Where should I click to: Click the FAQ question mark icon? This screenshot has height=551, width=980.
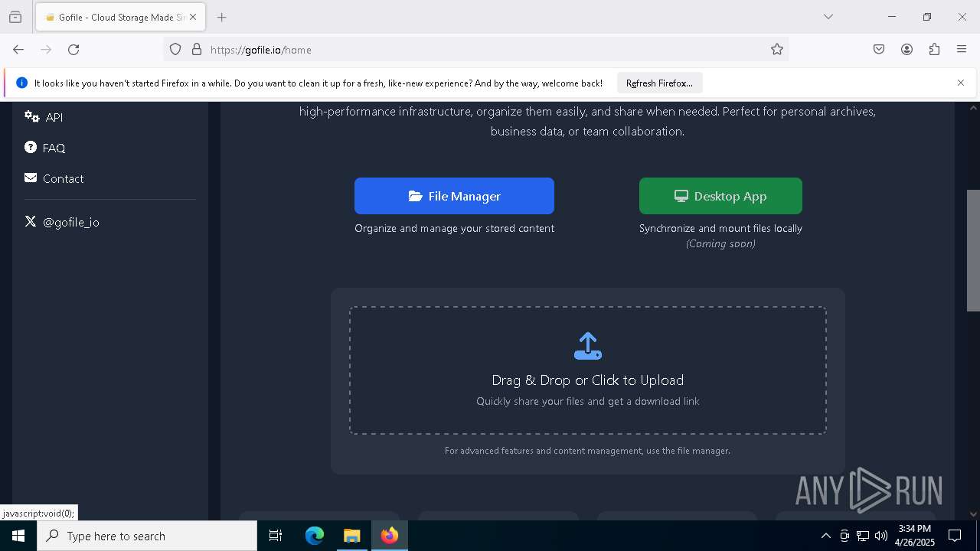[31, 147]
